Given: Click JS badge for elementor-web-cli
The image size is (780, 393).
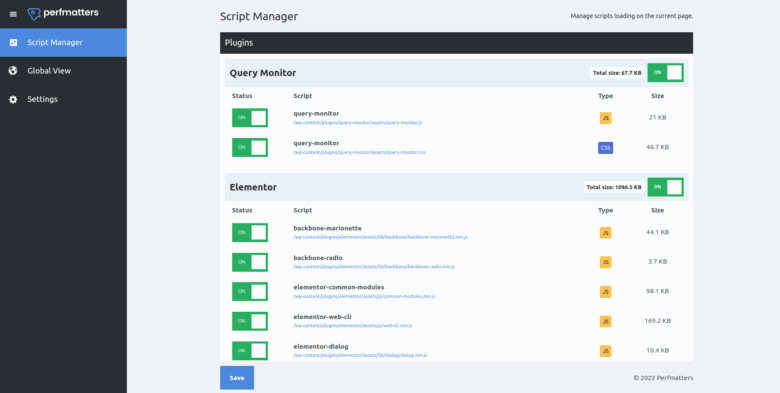Looking at the screenshot, I should 605,321.
